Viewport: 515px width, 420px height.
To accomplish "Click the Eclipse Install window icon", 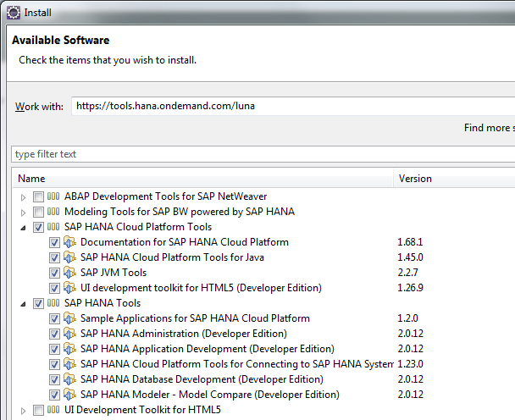I will pos(12,14).
